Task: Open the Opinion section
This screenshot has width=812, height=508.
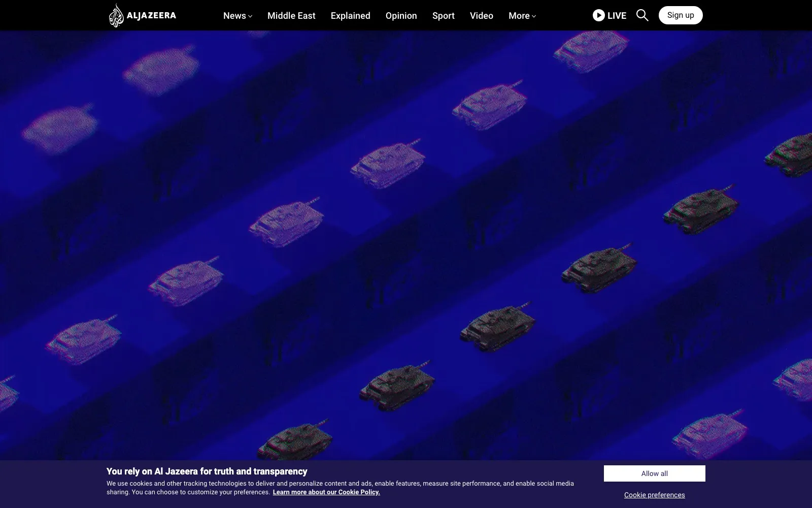Action: (x=401, y=16)
